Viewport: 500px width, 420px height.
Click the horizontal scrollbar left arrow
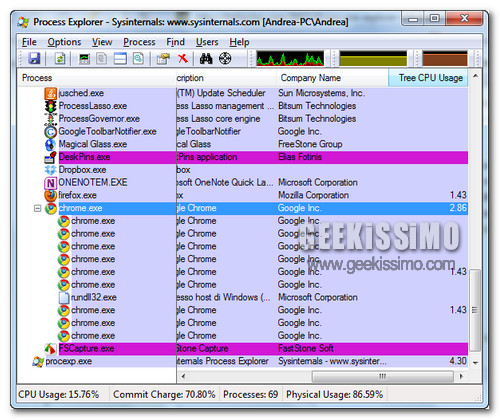(183, 377)
